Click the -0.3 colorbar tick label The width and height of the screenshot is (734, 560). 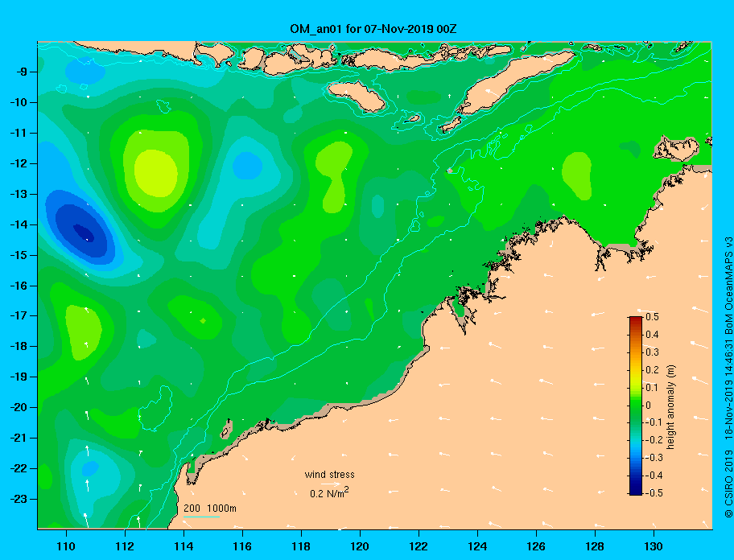tap(653, 458)
